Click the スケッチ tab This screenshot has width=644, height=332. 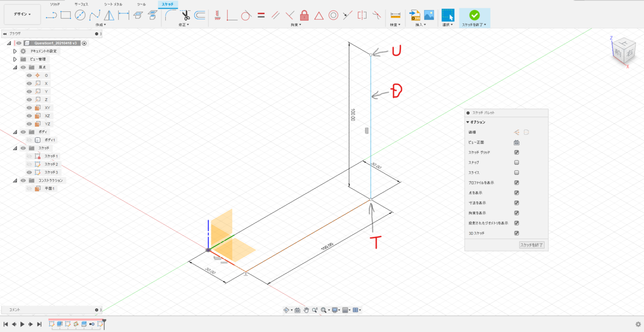click(x=167, y=4)
